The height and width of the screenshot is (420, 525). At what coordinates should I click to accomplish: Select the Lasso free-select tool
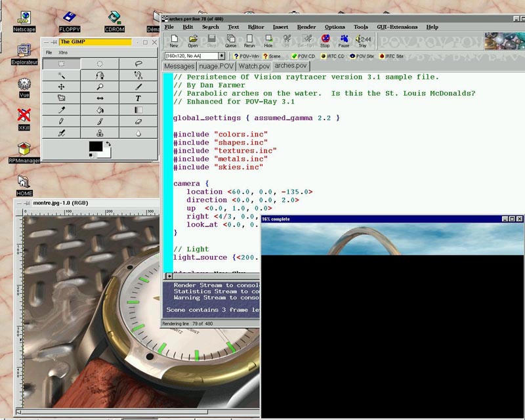coord(138,64)
